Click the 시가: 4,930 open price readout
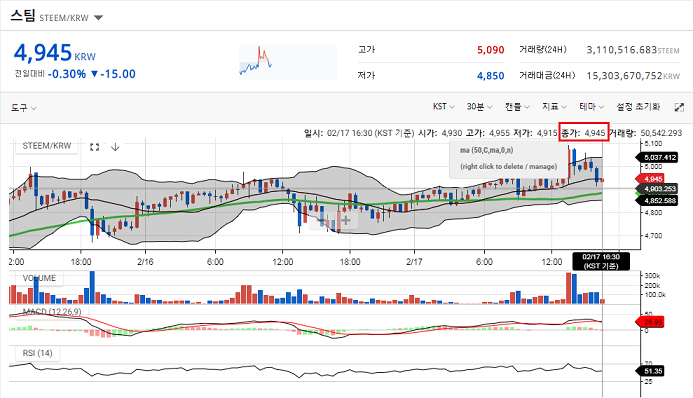Image resolution: width=693 pixels, height=398 pixels. point(440,133)
